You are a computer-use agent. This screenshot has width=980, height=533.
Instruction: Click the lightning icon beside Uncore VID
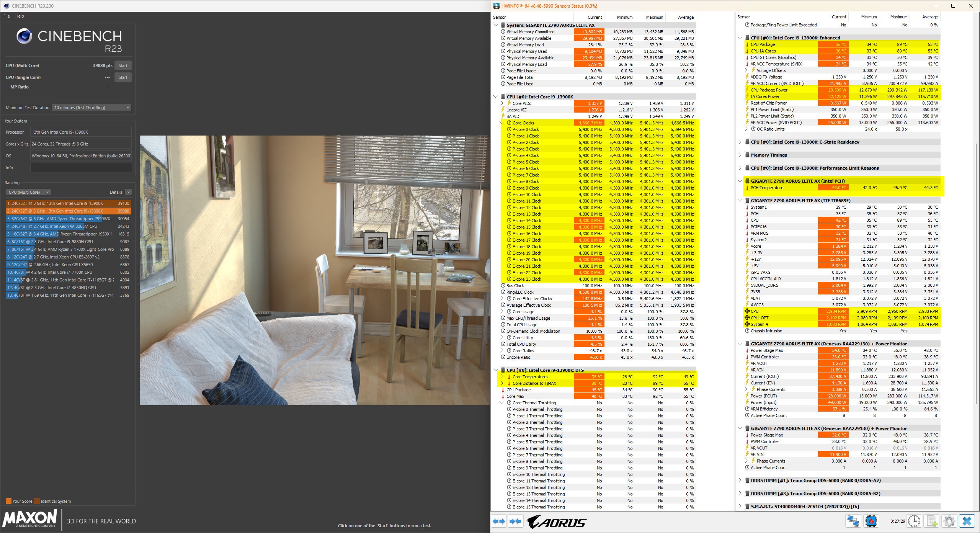(x=503, y=110)
